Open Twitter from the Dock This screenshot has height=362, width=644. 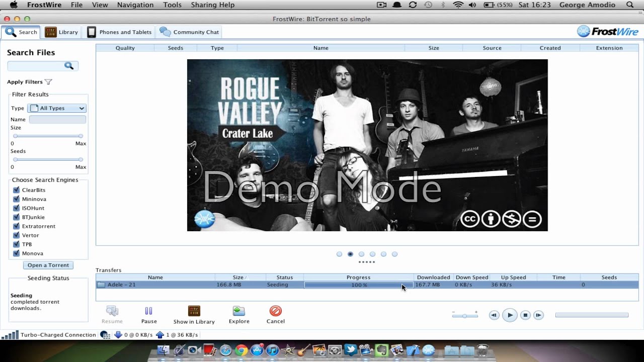[351, 350]
